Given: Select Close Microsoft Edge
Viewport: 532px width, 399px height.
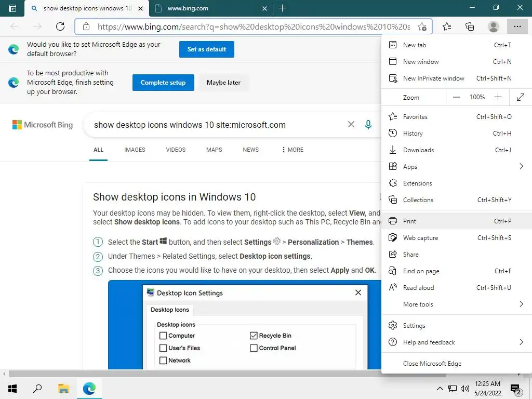Looking at the screenshot, I should point(457,363).
